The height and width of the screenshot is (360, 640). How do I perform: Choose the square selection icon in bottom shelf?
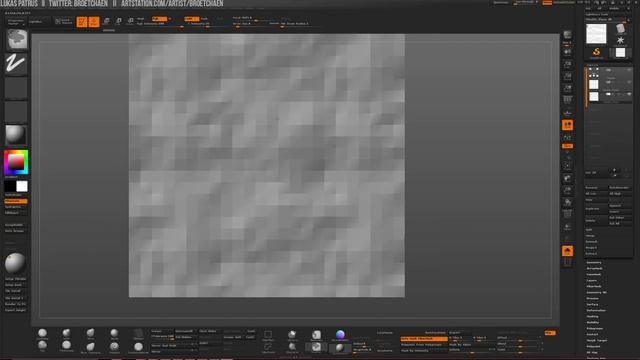pos(268,336)
